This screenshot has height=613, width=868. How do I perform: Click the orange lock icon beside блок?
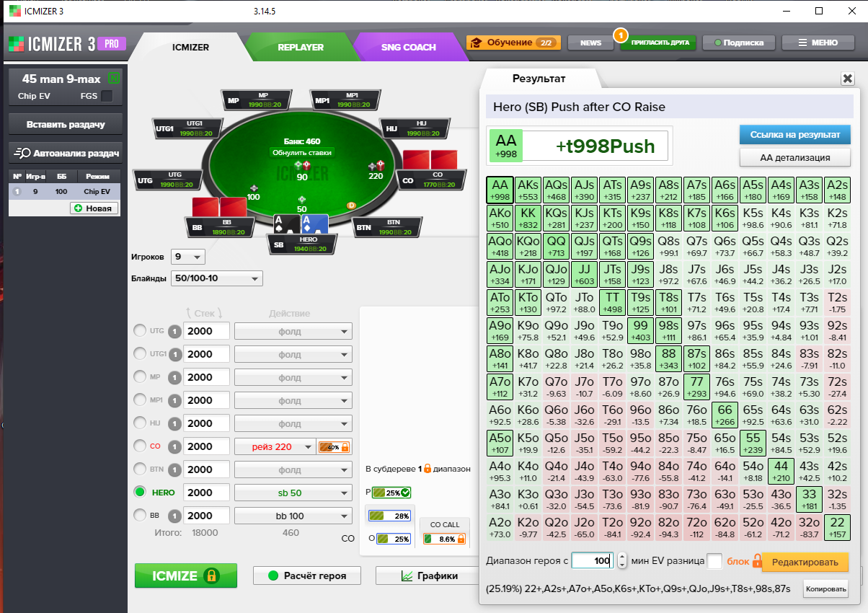(x=757, y=560)
